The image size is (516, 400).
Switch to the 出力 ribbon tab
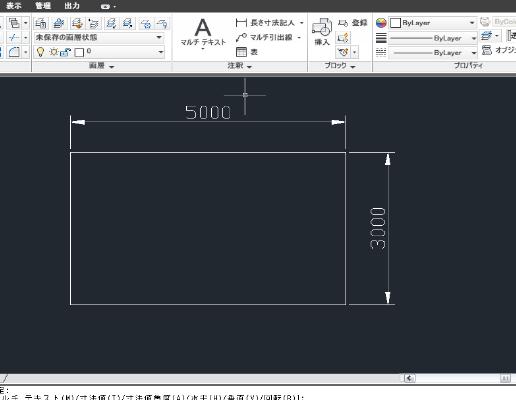[72, 6]
